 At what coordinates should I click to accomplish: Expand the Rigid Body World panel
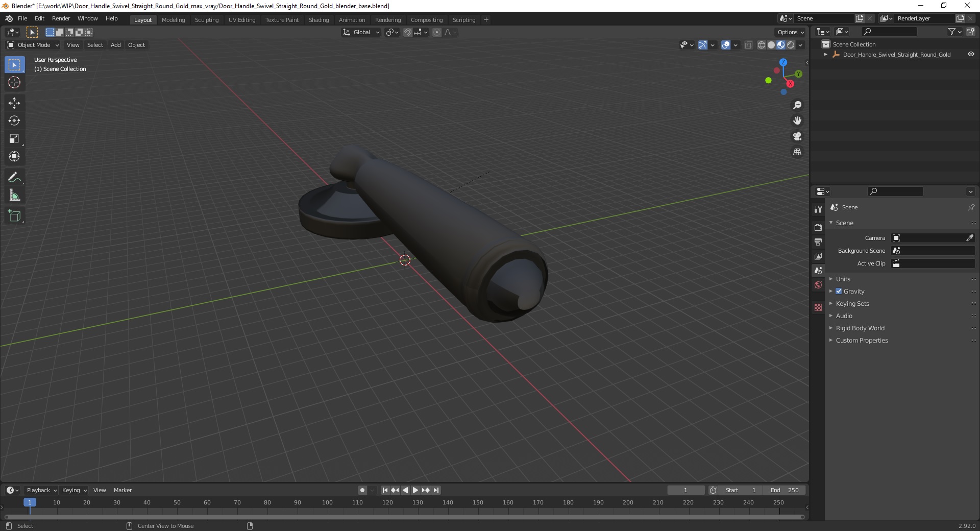pyautogui.click(x=860, y=328)
